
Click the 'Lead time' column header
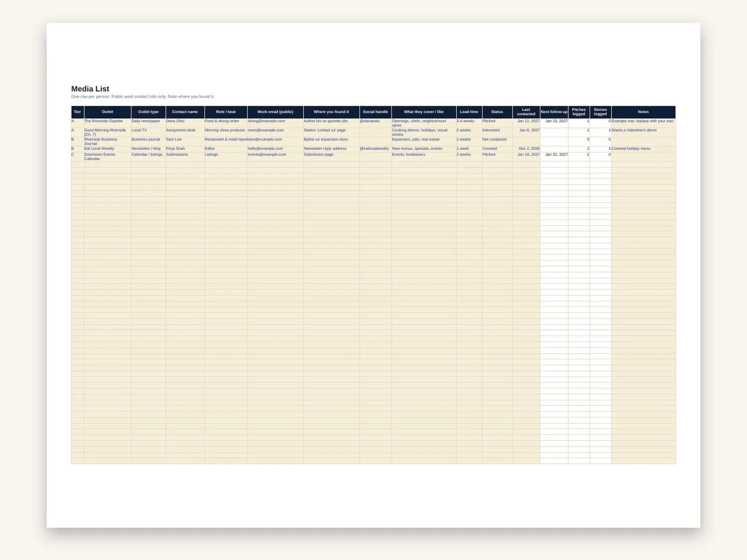469,112
